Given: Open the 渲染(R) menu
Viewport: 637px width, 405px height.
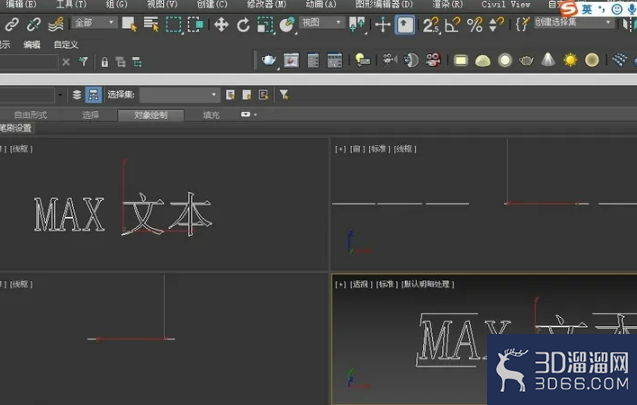Looking at the screenshot, I should [x=447, y=4].
